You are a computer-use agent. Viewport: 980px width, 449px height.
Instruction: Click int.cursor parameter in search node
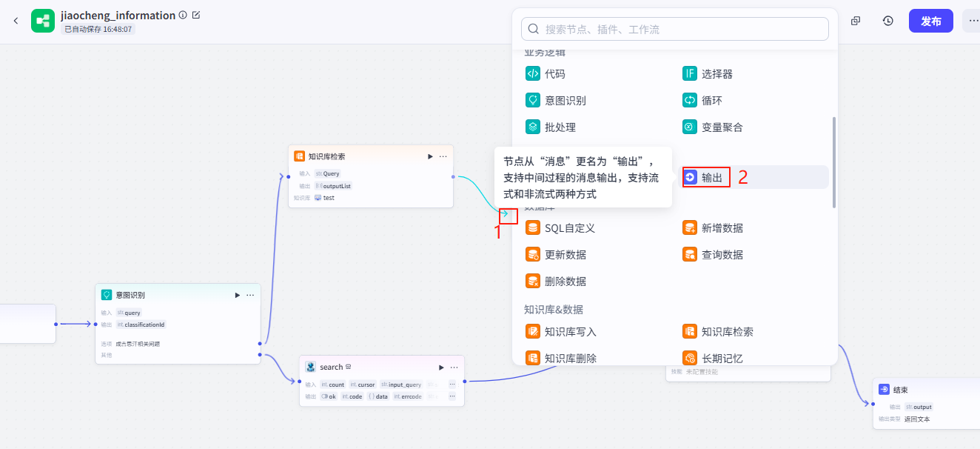coord(363,385)
